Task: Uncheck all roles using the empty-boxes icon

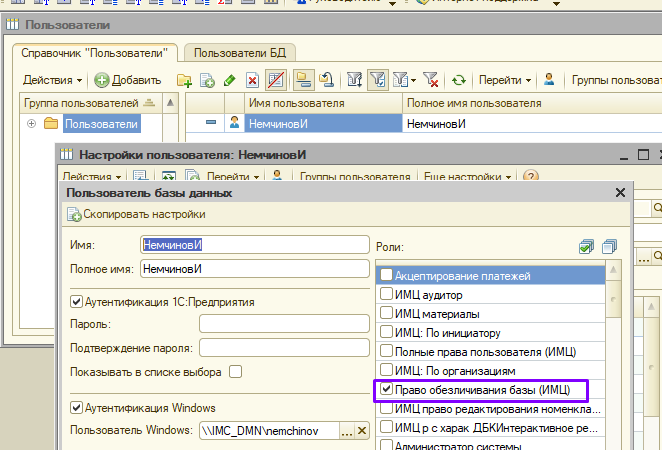Action: [x=609, y=246]
